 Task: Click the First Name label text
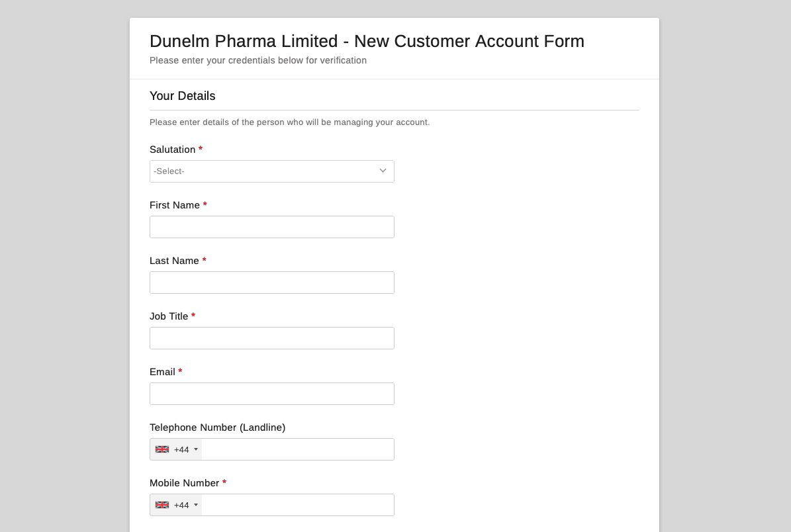coord(175,205)
